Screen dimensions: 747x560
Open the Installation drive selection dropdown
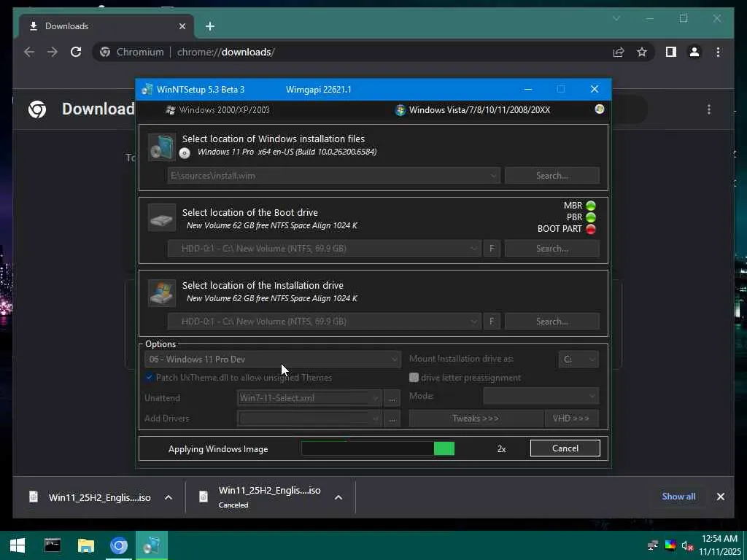[324, 322]
